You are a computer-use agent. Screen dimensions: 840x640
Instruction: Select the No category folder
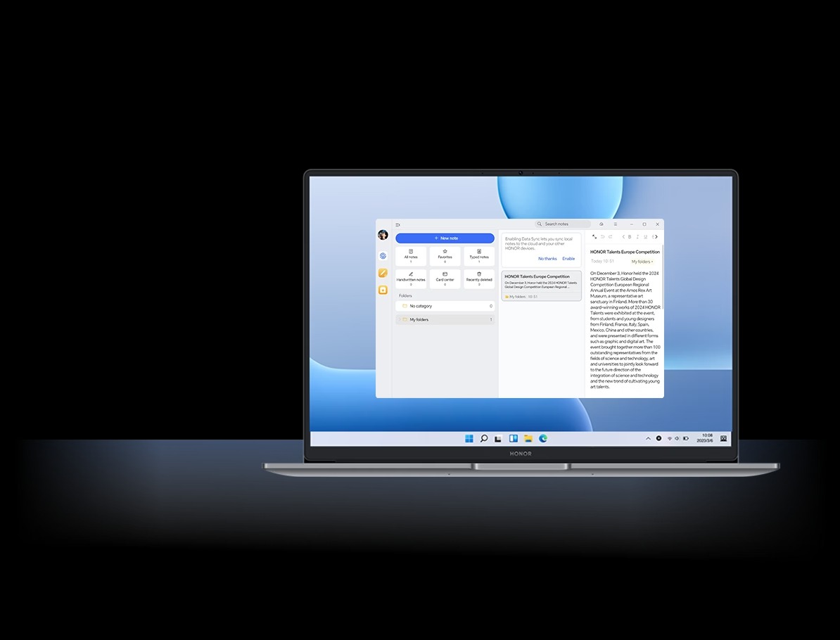[x=445, y=306]
